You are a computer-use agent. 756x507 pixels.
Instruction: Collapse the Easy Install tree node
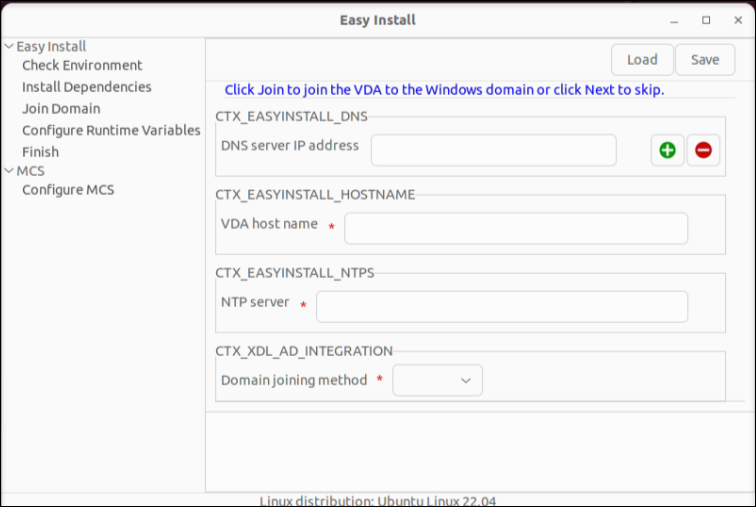[x=9, y=46]
